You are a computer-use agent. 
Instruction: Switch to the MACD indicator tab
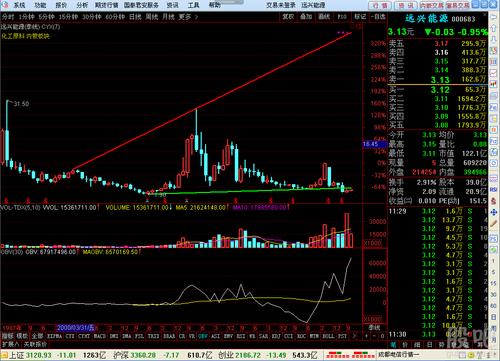pyautogui.click(x=99, y=336)
